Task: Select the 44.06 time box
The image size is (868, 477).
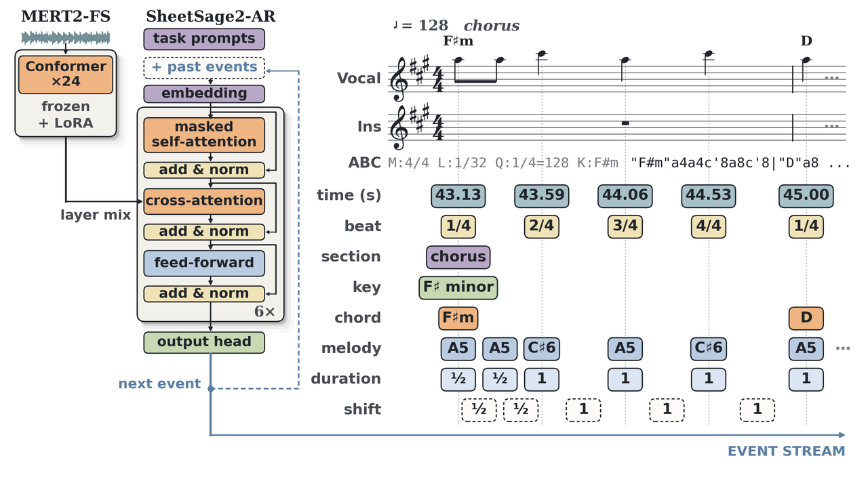Action: point(625,196)
